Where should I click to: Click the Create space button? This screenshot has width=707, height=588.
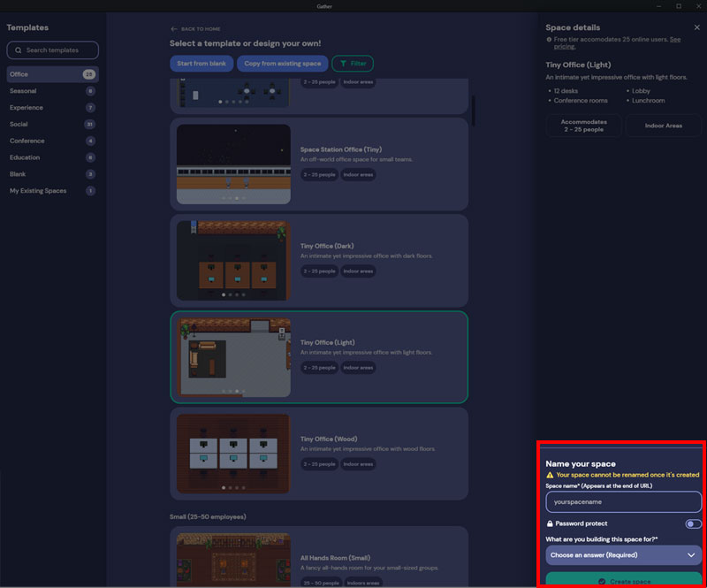click(x=624, y=580)
